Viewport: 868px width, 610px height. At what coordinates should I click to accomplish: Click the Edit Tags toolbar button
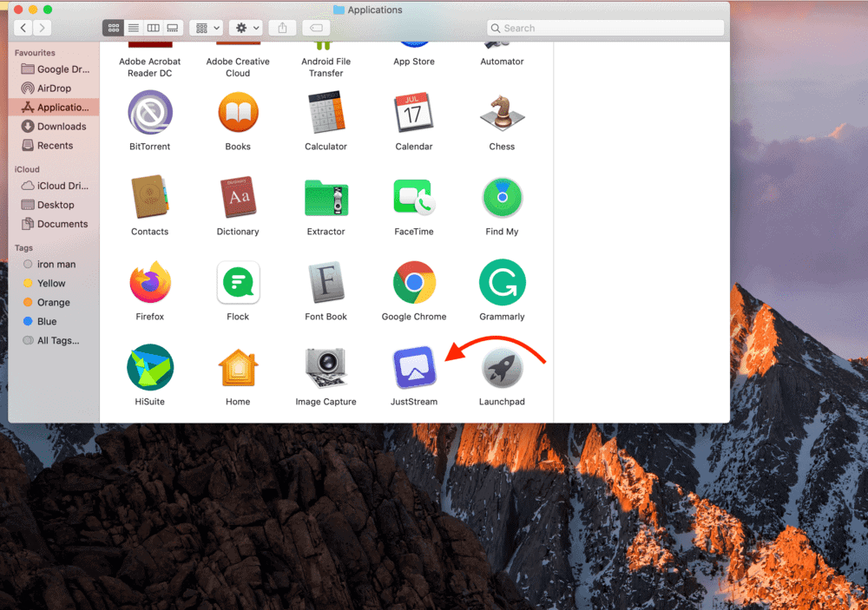coord(316,28)
